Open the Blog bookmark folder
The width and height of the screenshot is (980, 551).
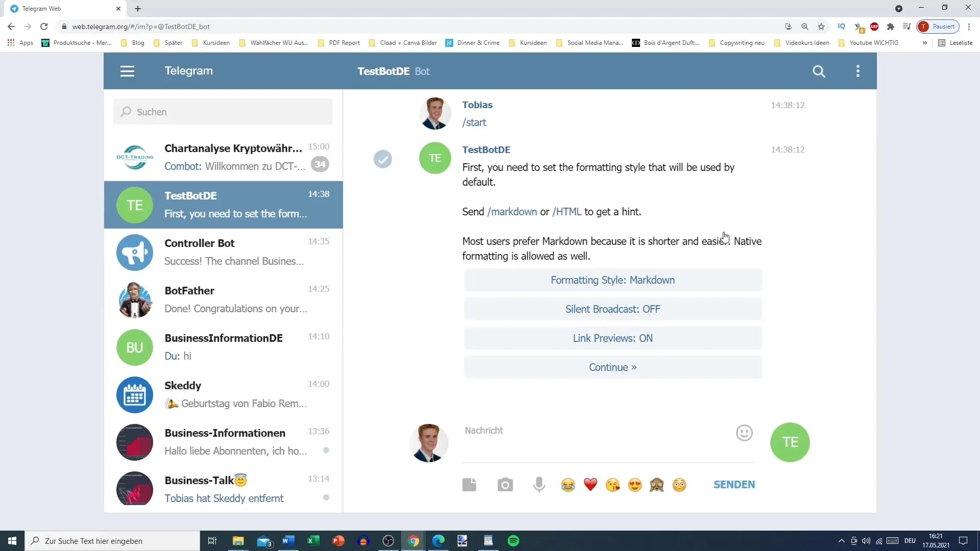133,43
